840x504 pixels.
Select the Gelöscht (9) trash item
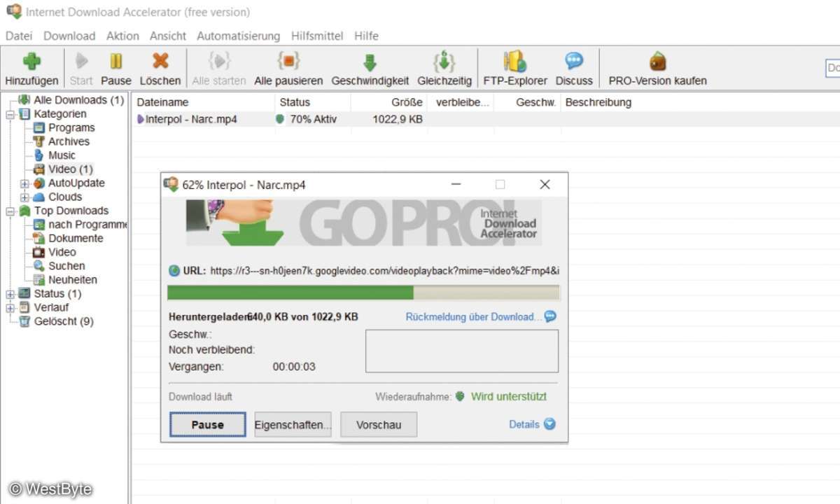click(x=64, y=321)
